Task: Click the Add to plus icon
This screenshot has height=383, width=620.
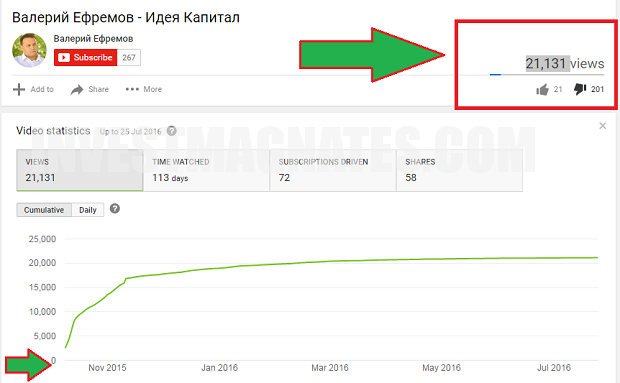Action: (x=19, y=89)
